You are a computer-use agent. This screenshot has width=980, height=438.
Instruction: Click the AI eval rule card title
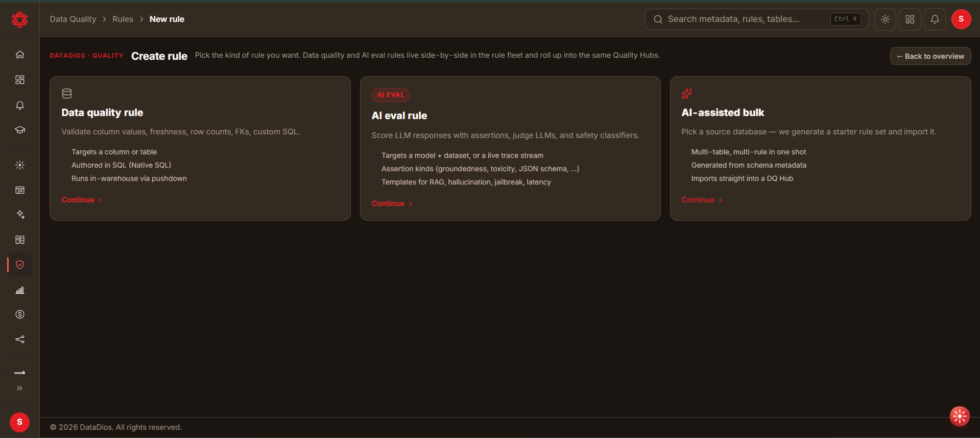[399, 116]
